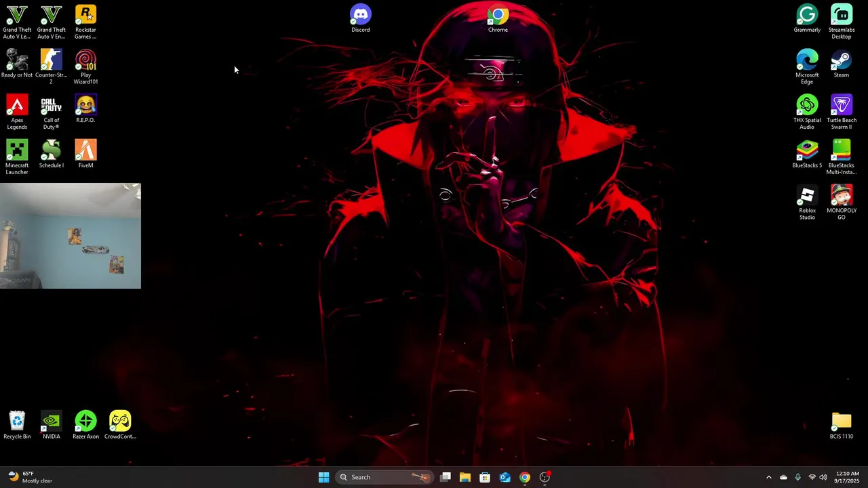Select Roblox Studio desktop icon
The image size is (868, 488).
[x=807, y=203]
